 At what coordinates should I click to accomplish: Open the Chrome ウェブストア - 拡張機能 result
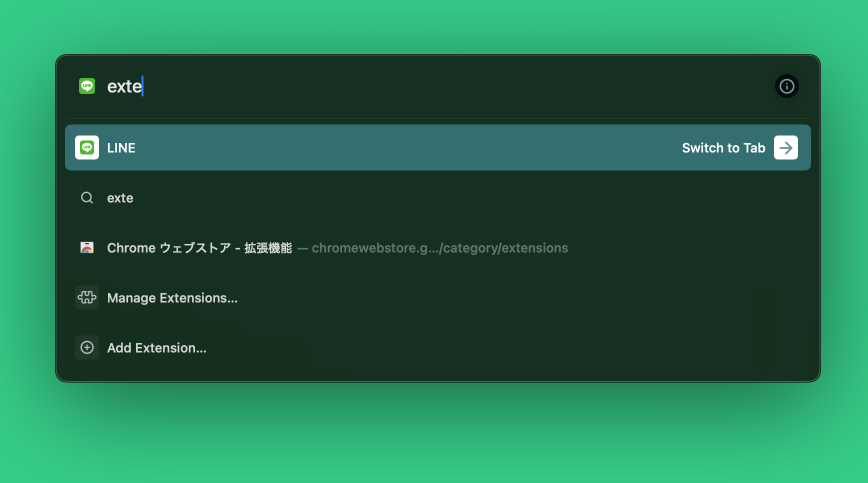[x=437, y=248]
